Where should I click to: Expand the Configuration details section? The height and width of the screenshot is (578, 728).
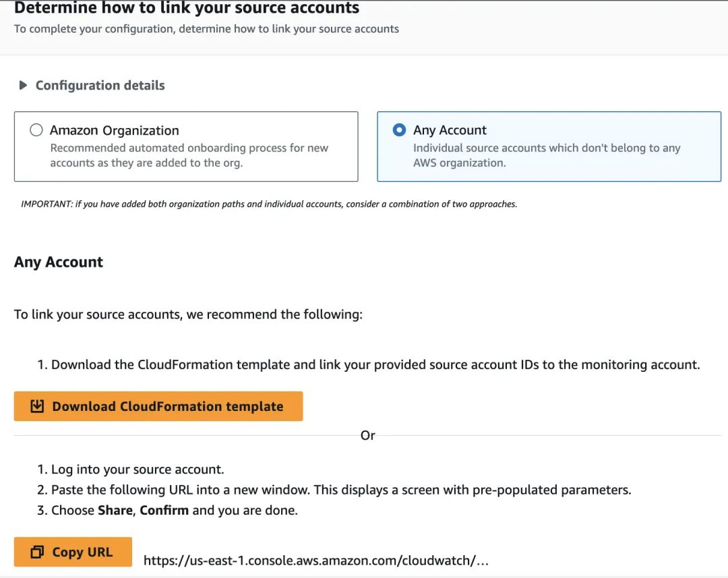[x=100, y=86]
